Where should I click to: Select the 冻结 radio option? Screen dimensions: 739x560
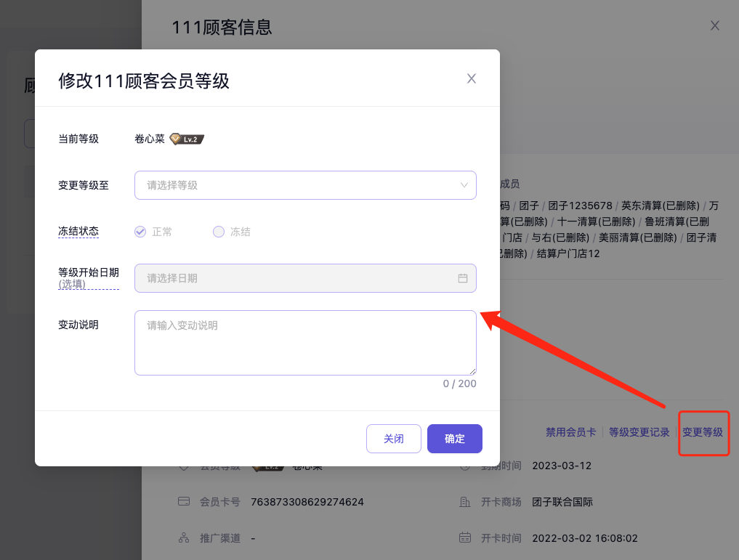219,232
